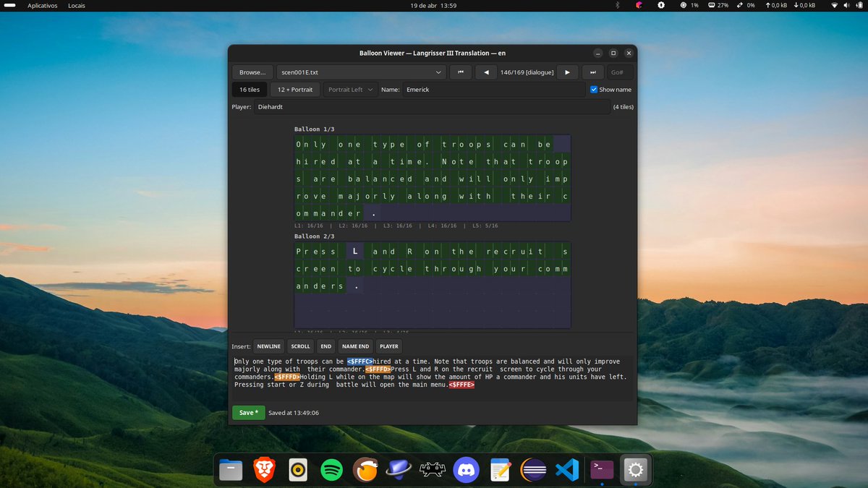868x488 pixels.
Task: Click the blue <$FFFC> tag in the text editor
Action: (x=359, y=361)
